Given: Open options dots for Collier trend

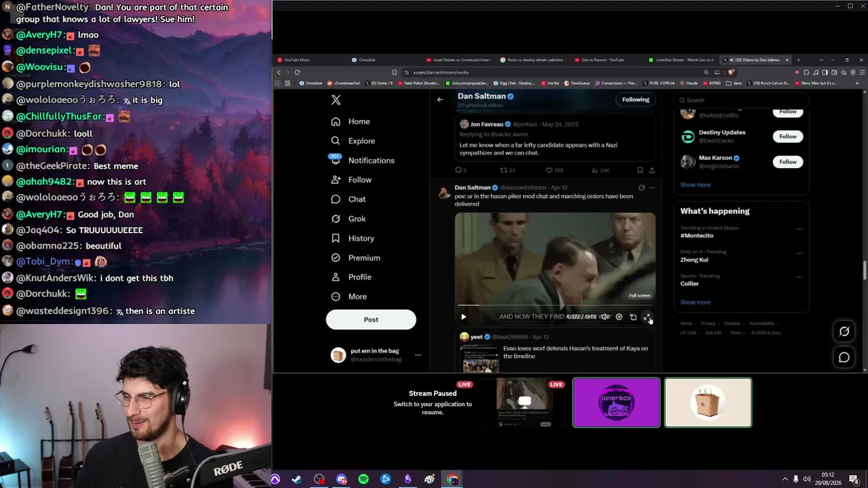Looking at the screenshot, I should pyautogui.click(x=800, y=277).
